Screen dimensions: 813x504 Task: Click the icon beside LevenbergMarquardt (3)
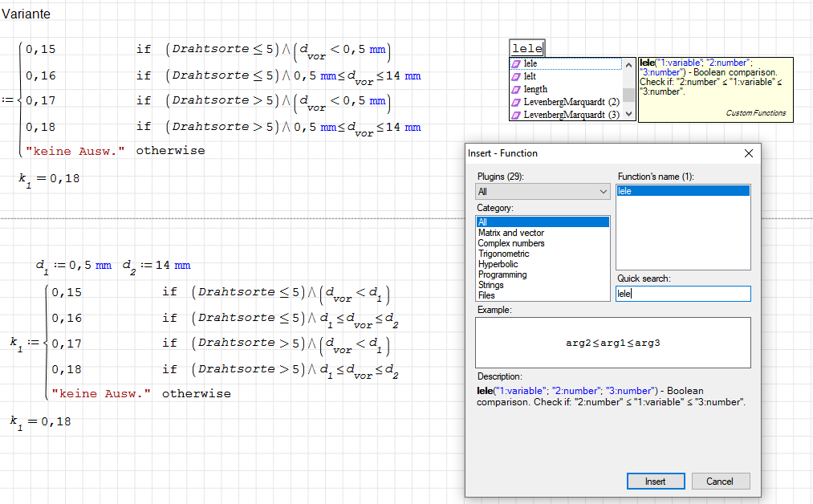point(516,115)
